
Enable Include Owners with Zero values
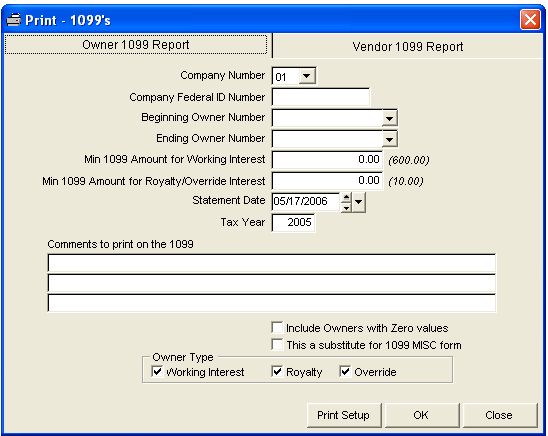click(x=277, y=328)
